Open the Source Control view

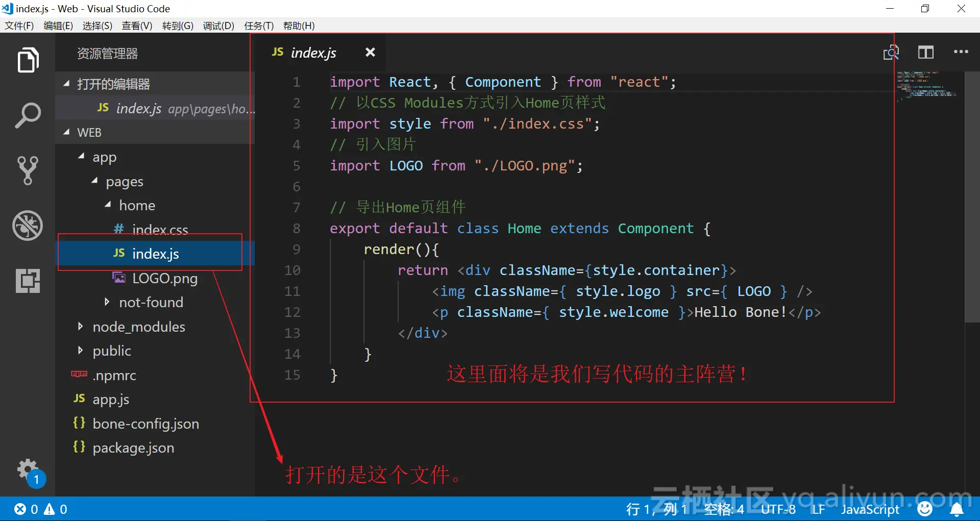pos(28,170)
